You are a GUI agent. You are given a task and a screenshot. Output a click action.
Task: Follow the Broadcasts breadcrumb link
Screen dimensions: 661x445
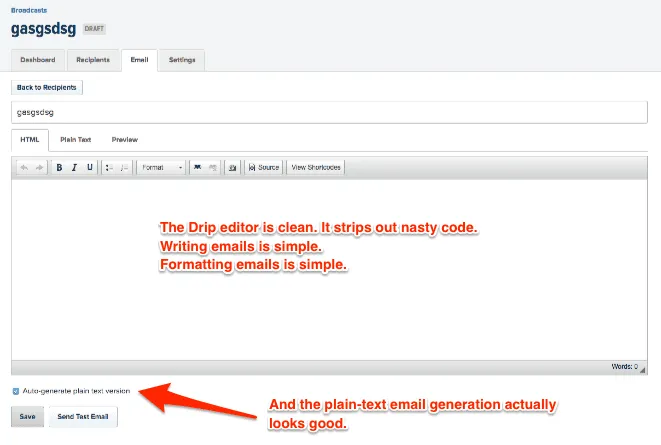(x=29, y=10)
